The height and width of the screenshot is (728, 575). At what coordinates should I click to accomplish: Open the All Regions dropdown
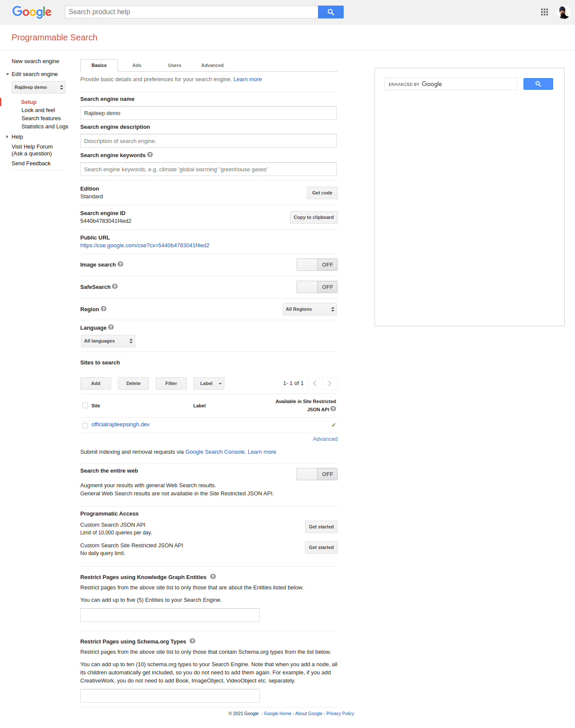click(310, 309)
